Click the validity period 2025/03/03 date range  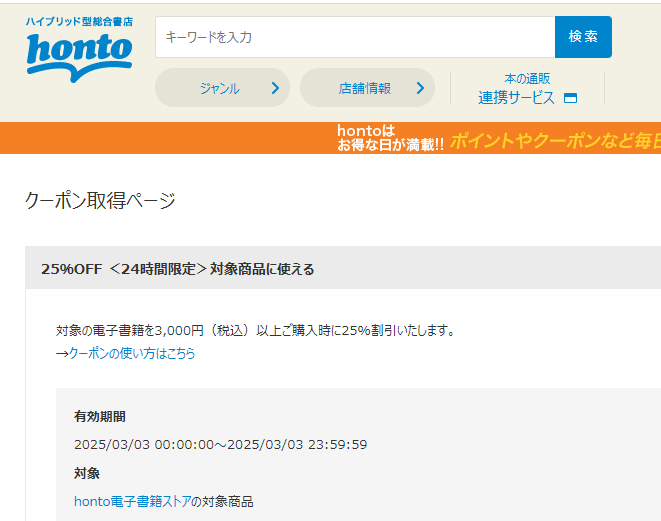220,444
